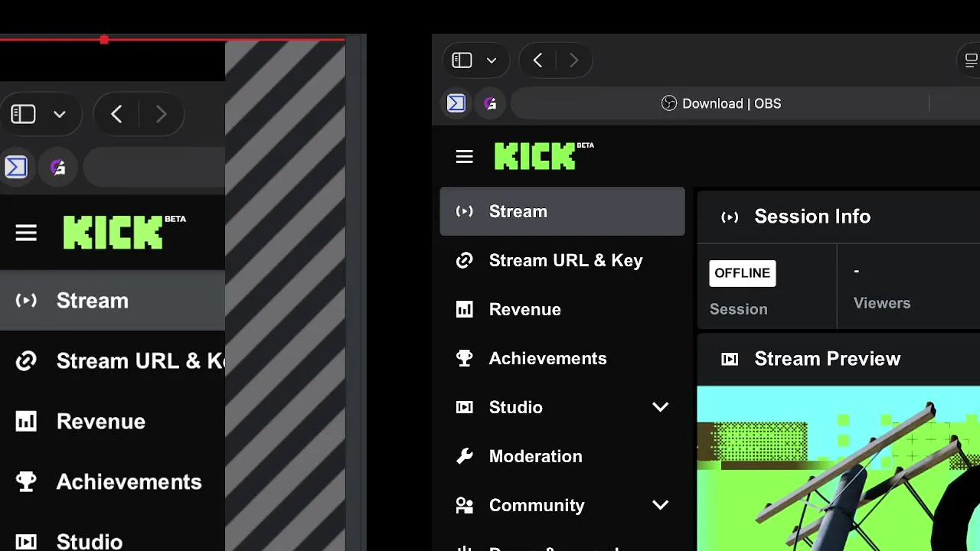Toggle browser sidebar icon in left window

[23, 114]
